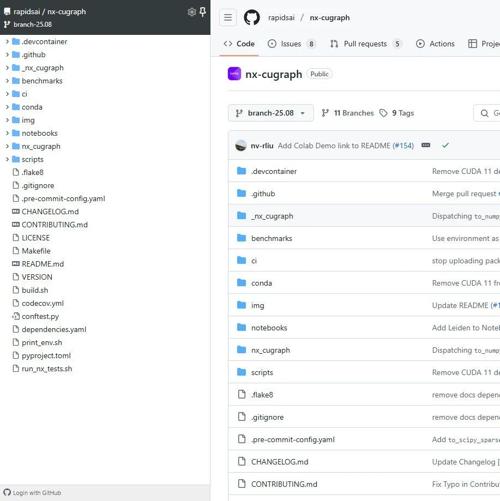500x501 pixels.
Task: Click the branch icon beside branch-25.08 in sidebar
Action: pyautogui.click(x=7, y=24)
